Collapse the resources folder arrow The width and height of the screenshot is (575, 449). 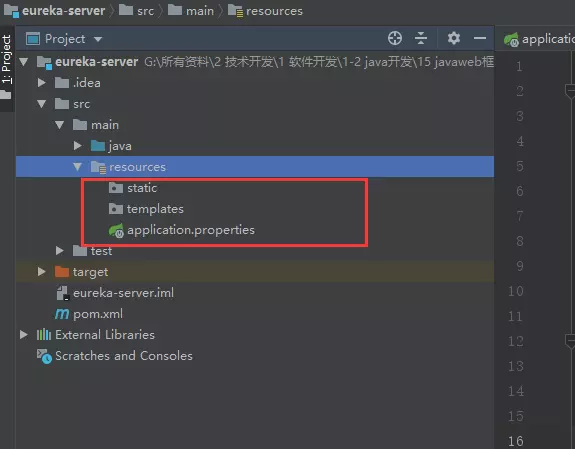click(77, 167)
